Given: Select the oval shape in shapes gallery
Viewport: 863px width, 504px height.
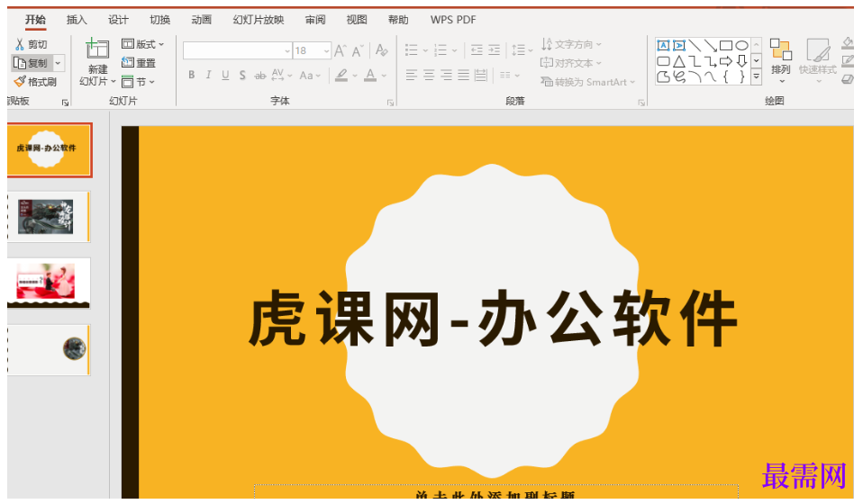Looking at the screenshot, I should click(741, 45).
